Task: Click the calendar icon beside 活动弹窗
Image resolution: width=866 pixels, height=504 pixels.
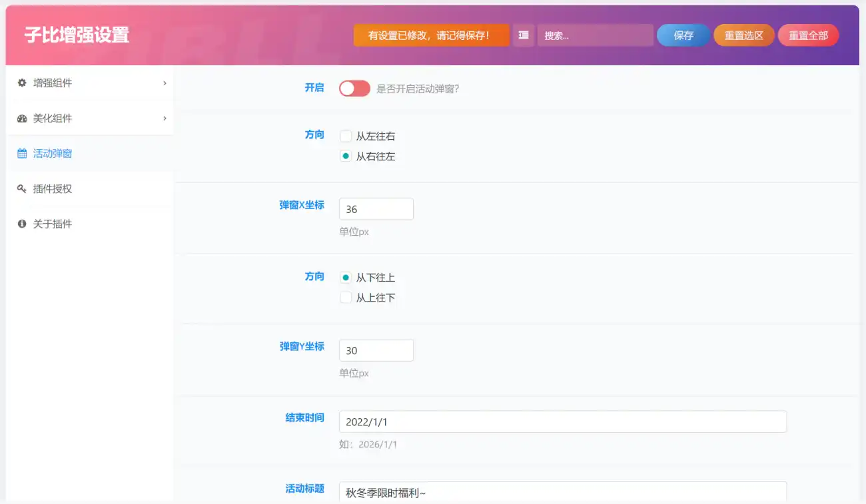Action: (x=22, y=154)
